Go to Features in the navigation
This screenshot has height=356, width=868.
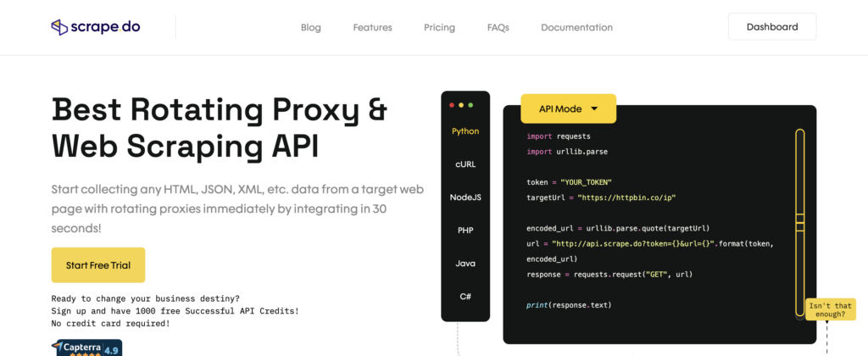click(373, 27)
